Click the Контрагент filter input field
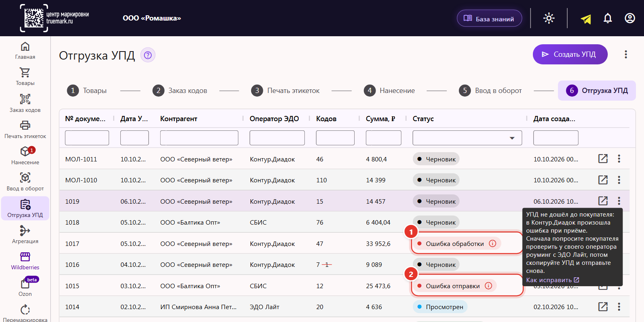644x322 pixels. click(199, 138)
